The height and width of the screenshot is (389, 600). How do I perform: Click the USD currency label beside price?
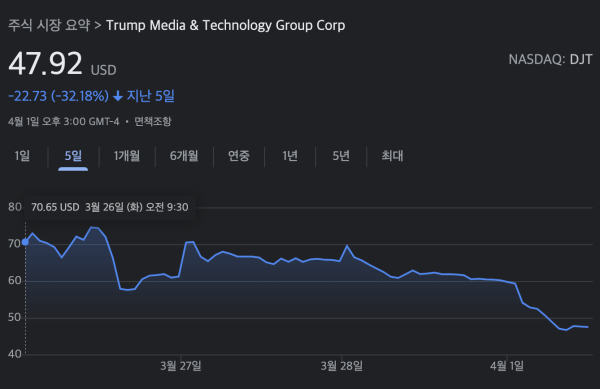pyautogui.click(x=103, y=70)
